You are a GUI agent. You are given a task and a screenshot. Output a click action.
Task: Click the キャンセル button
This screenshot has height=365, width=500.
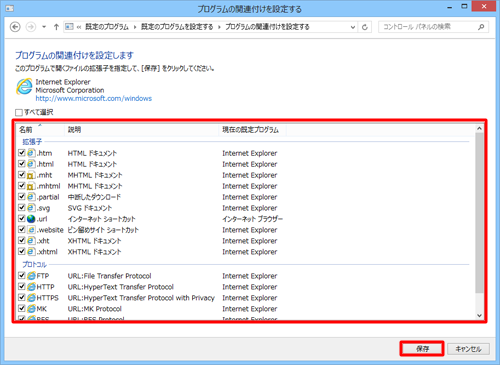tap(468, 349)
